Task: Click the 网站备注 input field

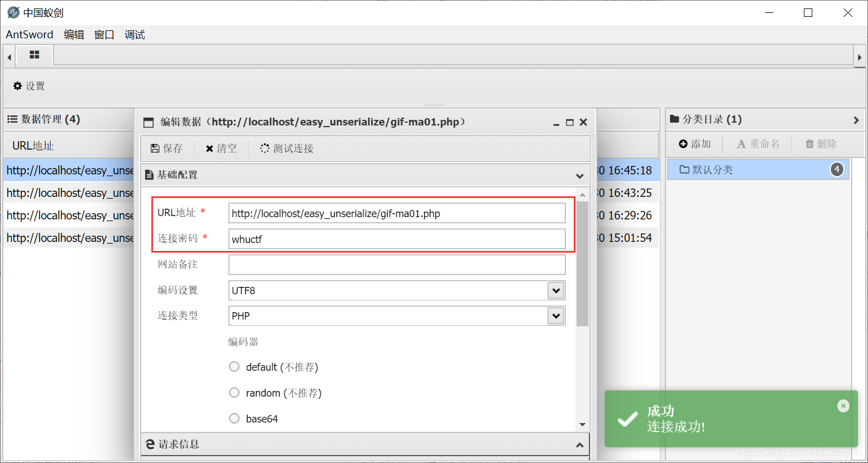Action: coord(397,265)
